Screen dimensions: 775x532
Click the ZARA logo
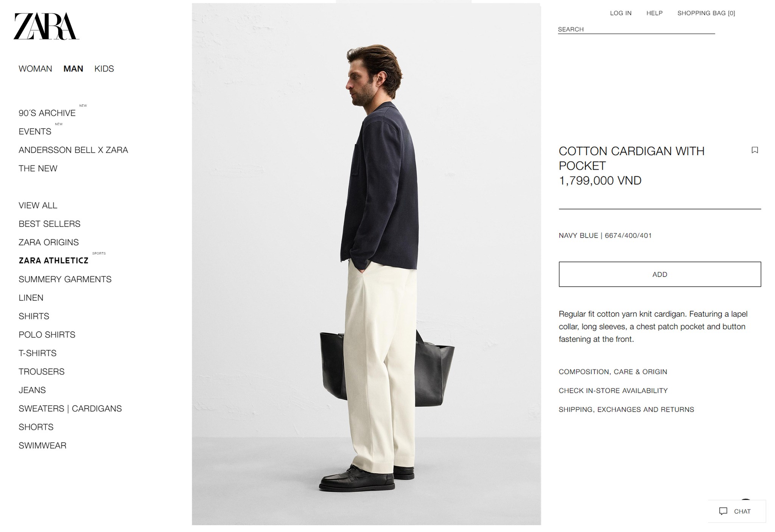point(46,26)
